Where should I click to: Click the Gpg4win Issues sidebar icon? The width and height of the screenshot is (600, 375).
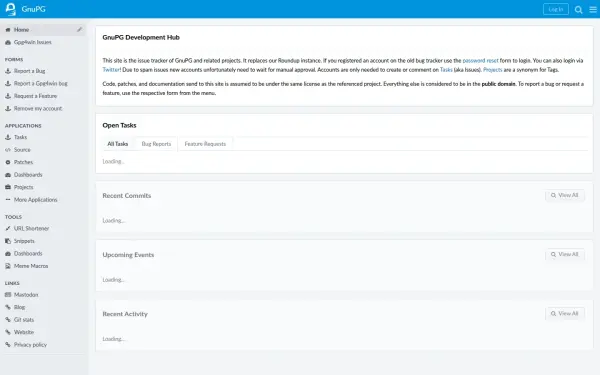(x=8, y=42)
